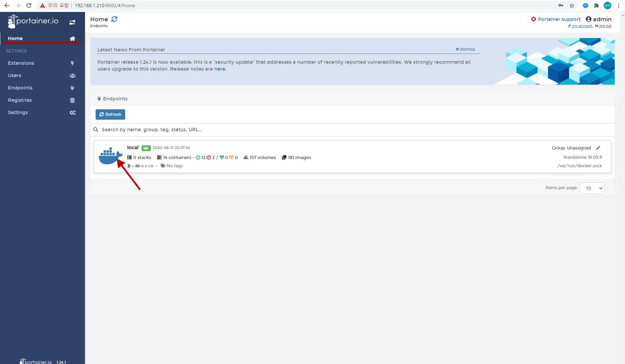Click the search magnifier icon
The height and width of the screenshot is (364, 625).
96,130
